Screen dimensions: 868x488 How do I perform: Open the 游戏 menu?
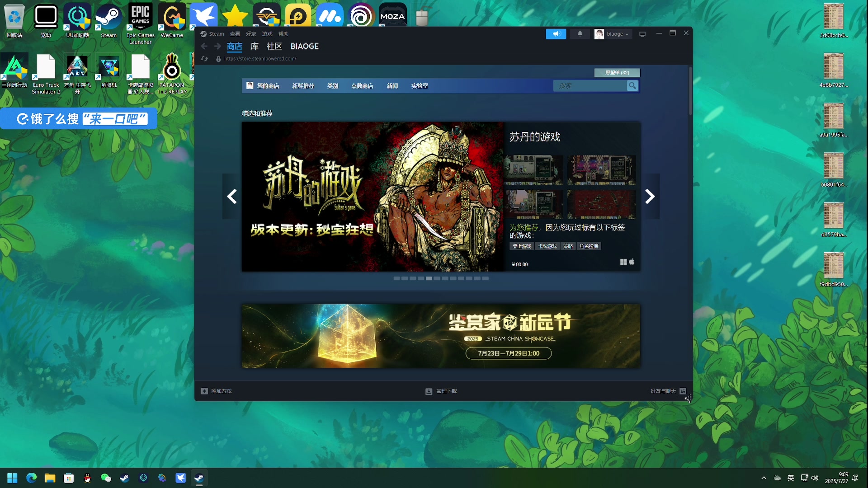point(267,34)
